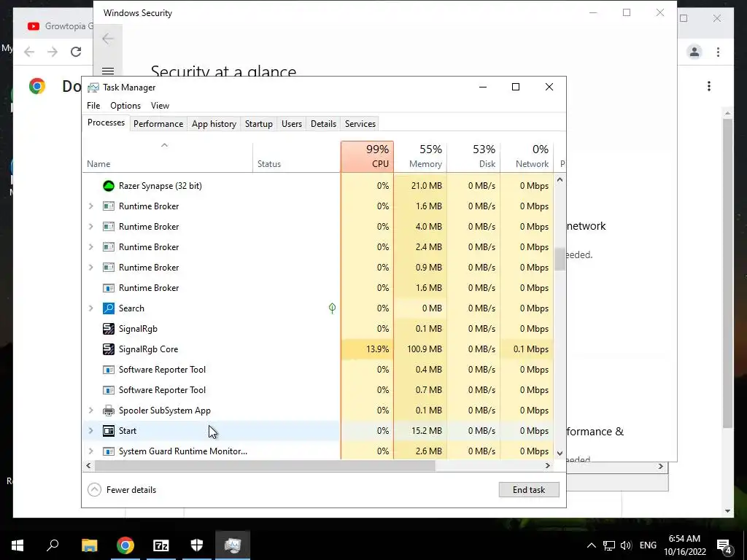Sort by the Name column header
747x560 pixels.
click(x=167, y=156)
